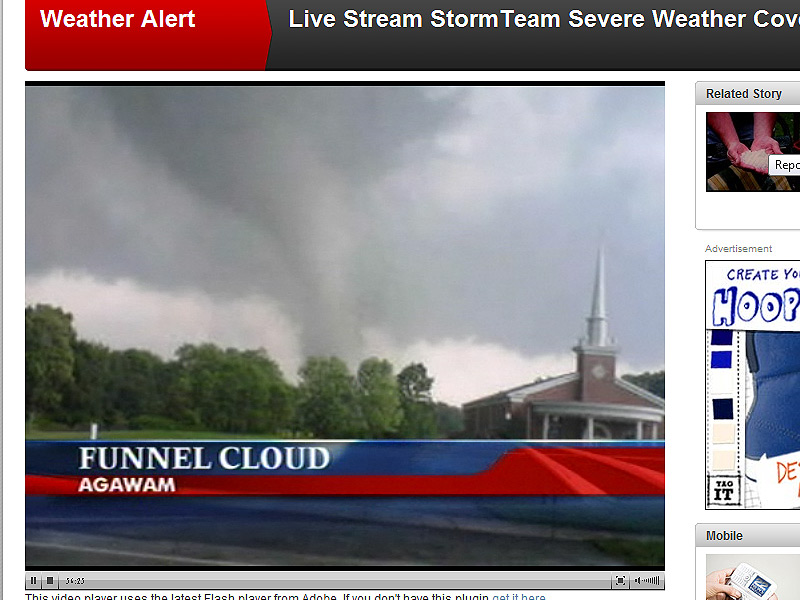Select the Weather Alert red tab

point(147,35)
